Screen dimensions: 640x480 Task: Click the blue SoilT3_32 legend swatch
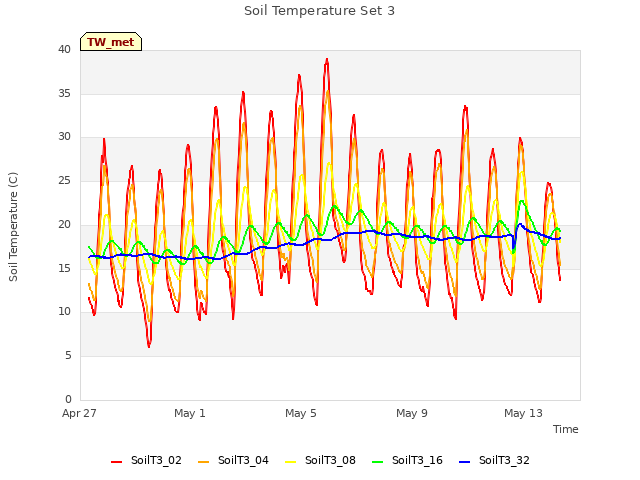[x=464, y=462]
